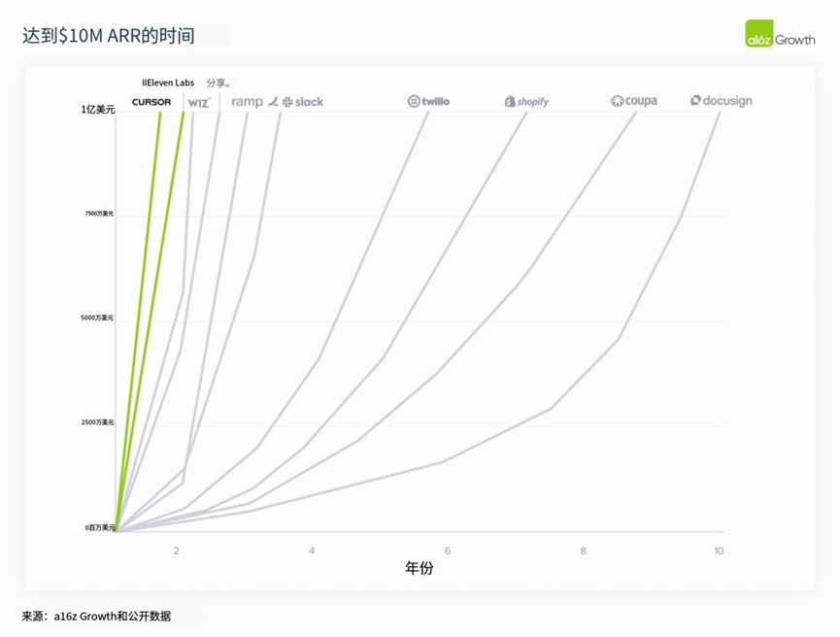Click the IIEleven Labs label
This screenshot has width=840, height=637.
click(168, 83)
